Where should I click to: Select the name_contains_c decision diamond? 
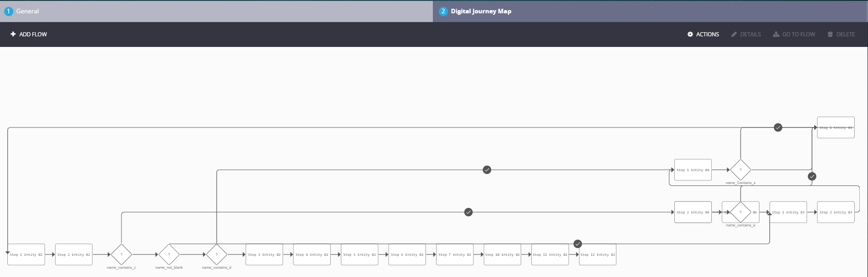121,254
